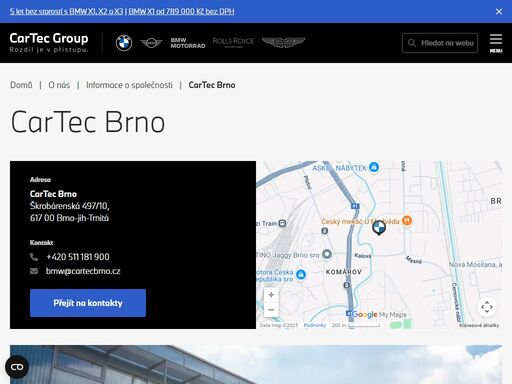Click the 617 00 Brno-jih-Trnitá postal line
Image resolution: width=512 pixels, height=384 pixels.
pos(69,218)
